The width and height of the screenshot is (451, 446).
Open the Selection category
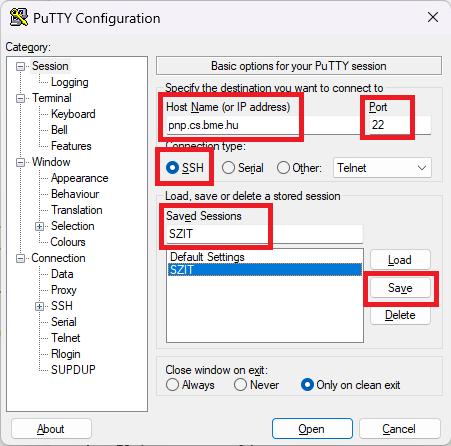click(x=72, y=226)
